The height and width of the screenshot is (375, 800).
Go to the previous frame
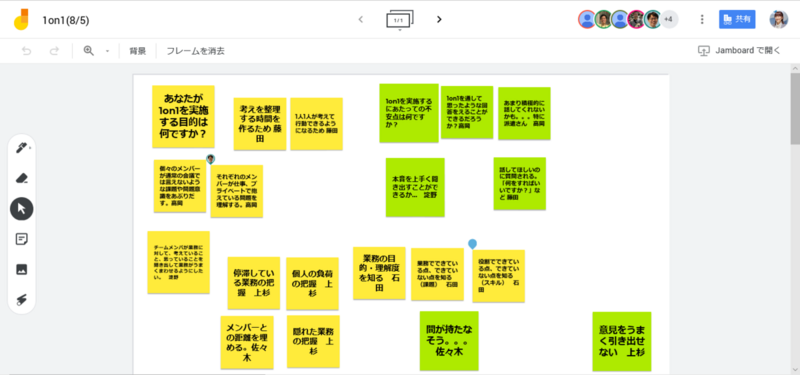tap(361, 19)
